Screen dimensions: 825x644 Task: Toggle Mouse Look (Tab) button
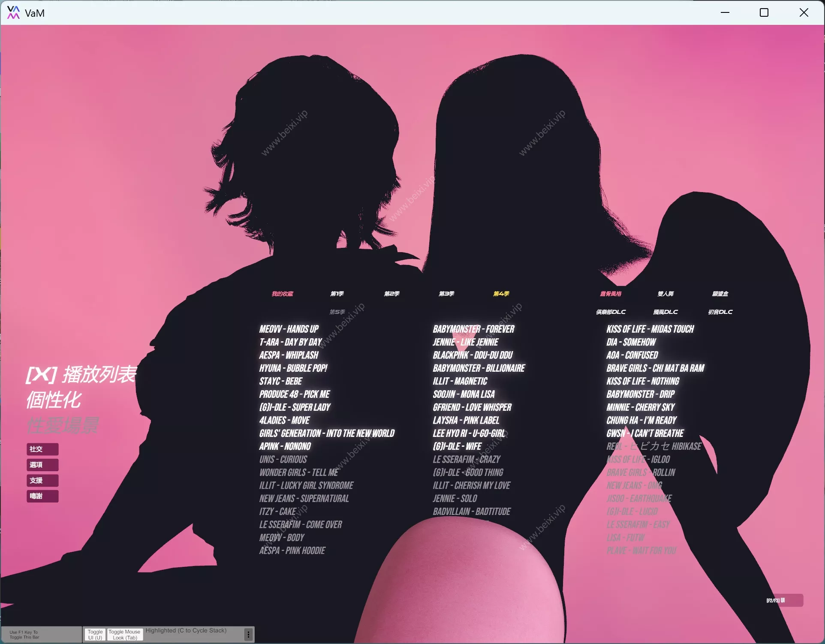(x=124, y=635)
